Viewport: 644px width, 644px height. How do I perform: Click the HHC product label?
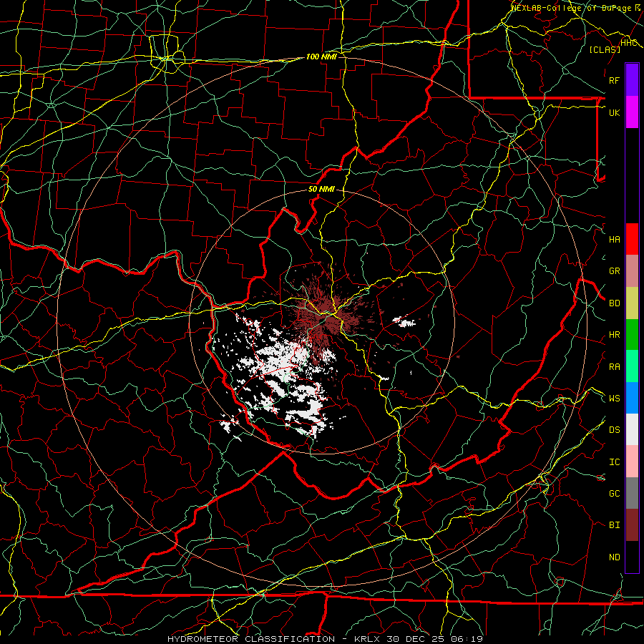coord(629,43)
